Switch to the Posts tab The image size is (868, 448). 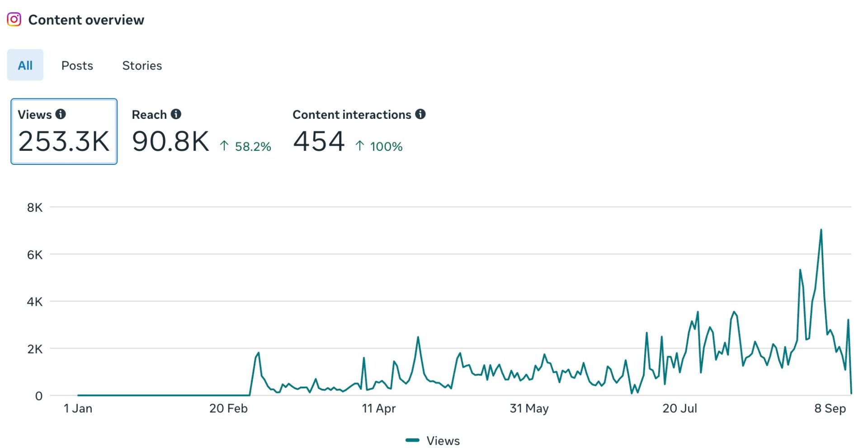[x=77, y=65]
